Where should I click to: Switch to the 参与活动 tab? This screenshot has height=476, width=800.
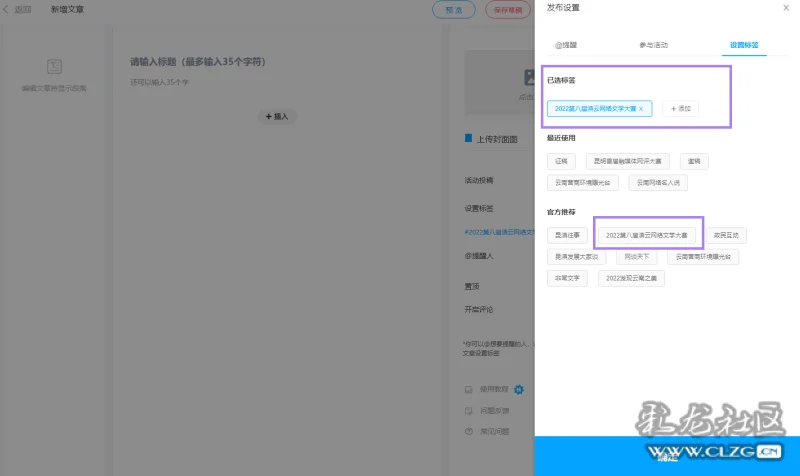click(654, 45)
